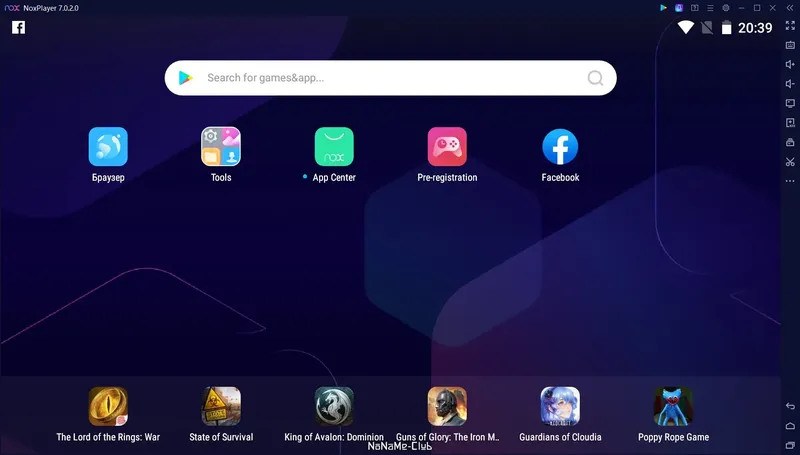Open the purple notification icon in title bar
The height and width of the screenshot is (455, 800).
[x=679, y=8]
